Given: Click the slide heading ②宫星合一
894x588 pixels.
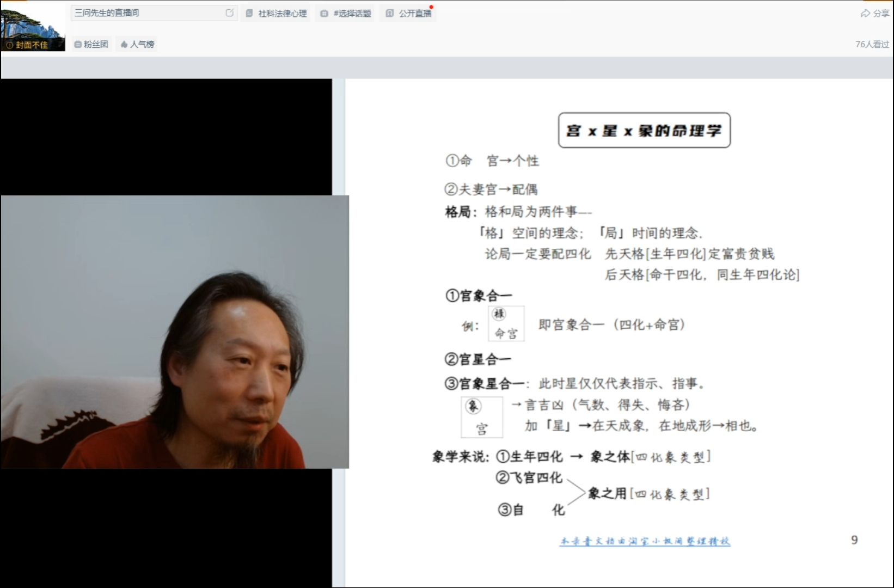Looking at the screenshot, I should coord(477,359).
